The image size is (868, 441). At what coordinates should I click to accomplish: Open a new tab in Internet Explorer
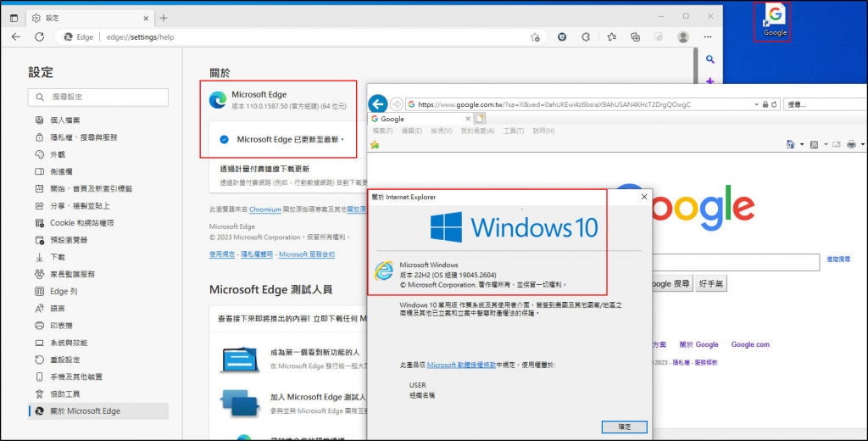pos(480,119)
